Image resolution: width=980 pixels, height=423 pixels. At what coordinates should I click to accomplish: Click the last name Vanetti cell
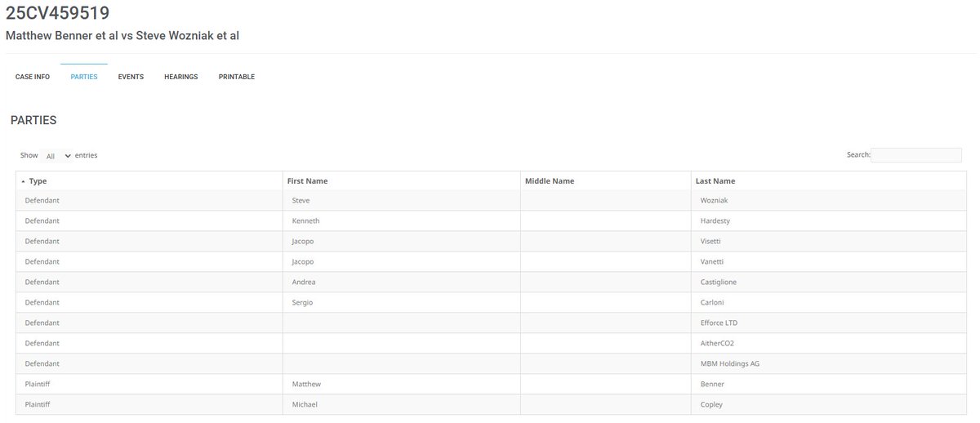(x=829, y=262)
